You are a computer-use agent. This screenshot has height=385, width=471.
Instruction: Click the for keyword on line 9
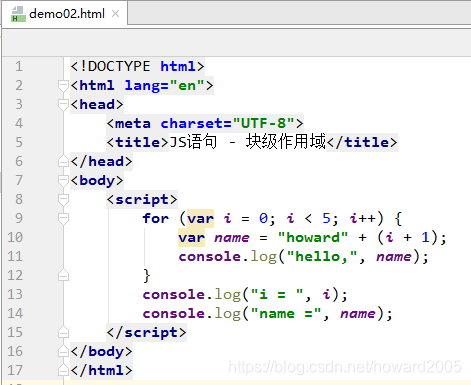point(156,219)
